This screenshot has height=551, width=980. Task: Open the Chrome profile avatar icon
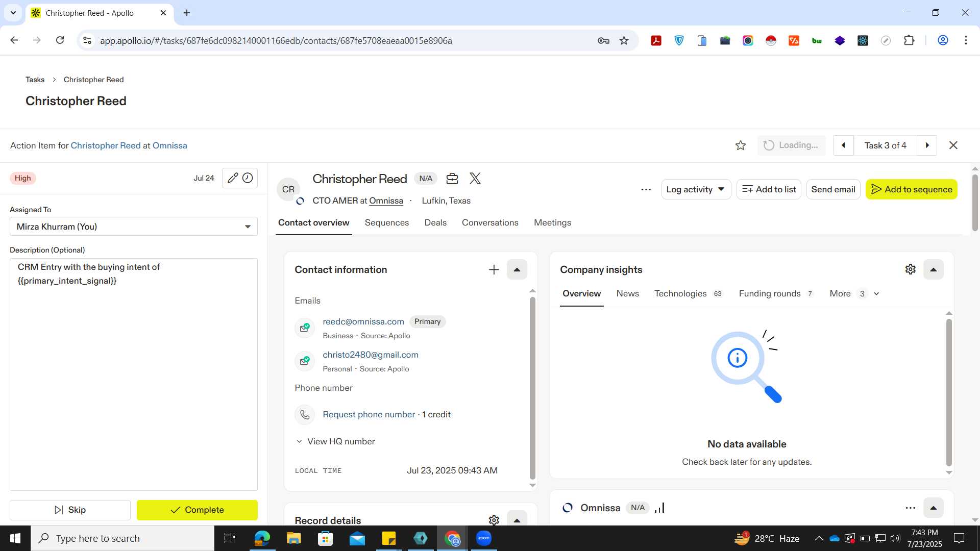(943, 40)
